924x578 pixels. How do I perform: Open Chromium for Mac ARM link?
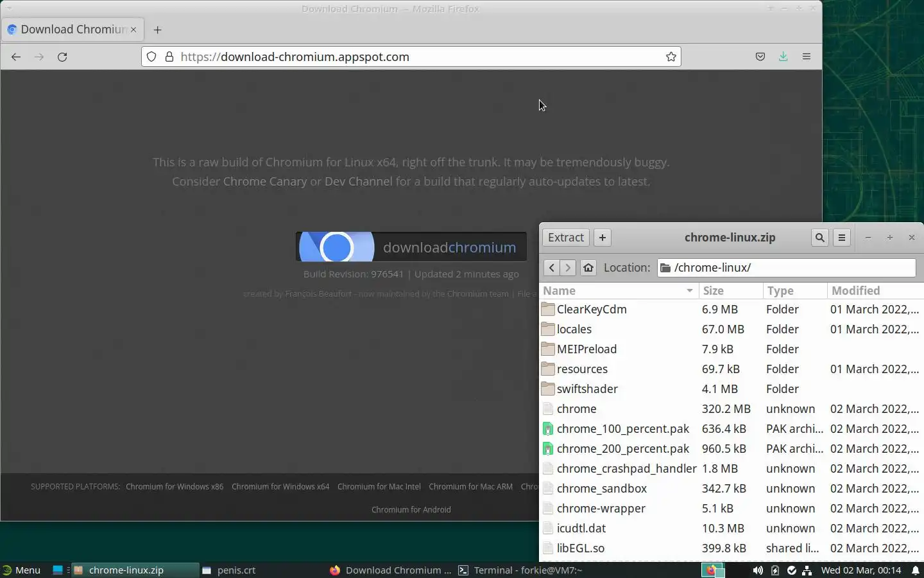471,486
